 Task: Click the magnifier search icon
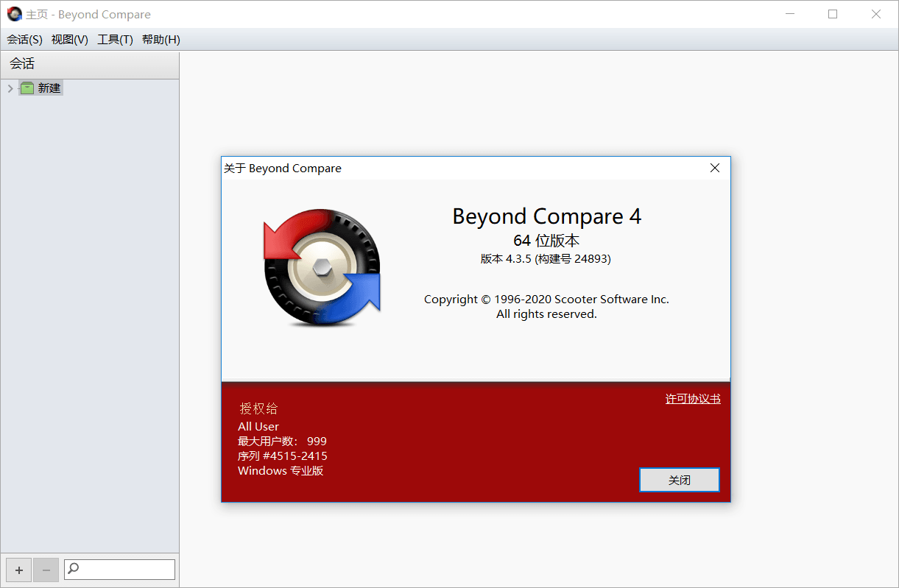(x=73, y=569)
